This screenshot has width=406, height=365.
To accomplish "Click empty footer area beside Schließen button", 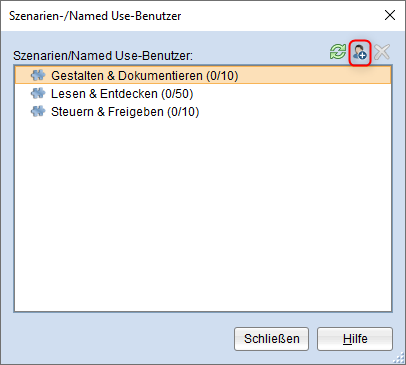I will click(x=123, y=339).
